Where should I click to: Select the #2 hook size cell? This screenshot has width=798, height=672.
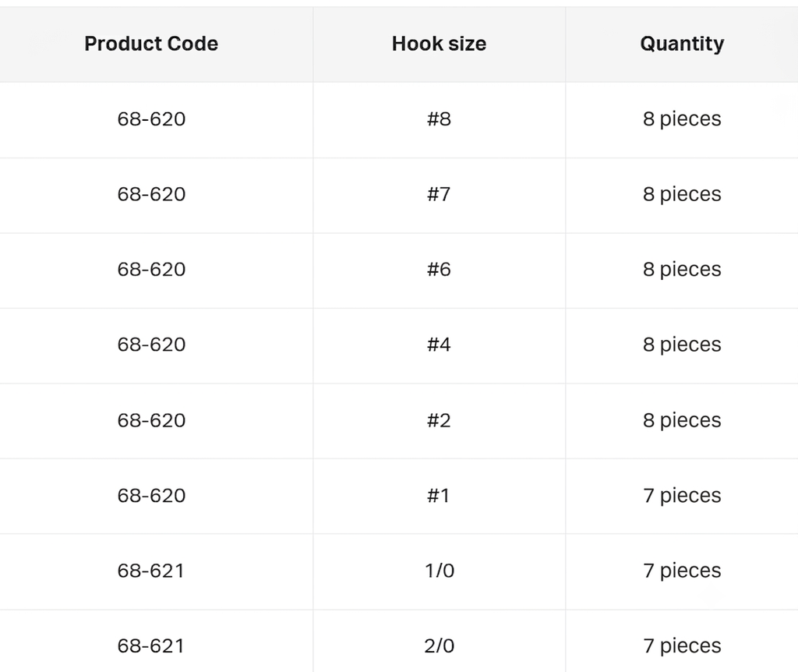[439, 420]
